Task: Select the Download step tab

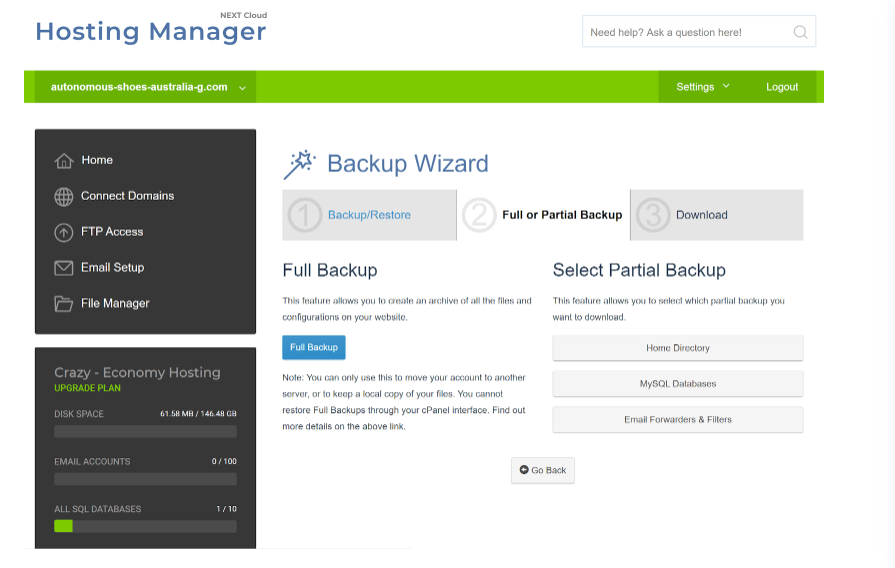Action: pos(717,215)
